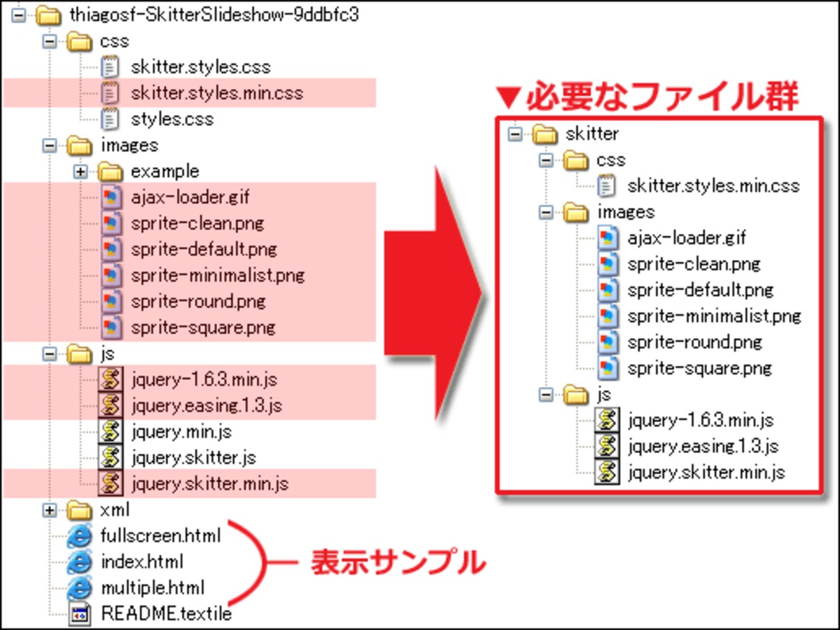Click the multiple.html browser icon
The height and width of the screenshot is (630, 840).
pos(79,588)
